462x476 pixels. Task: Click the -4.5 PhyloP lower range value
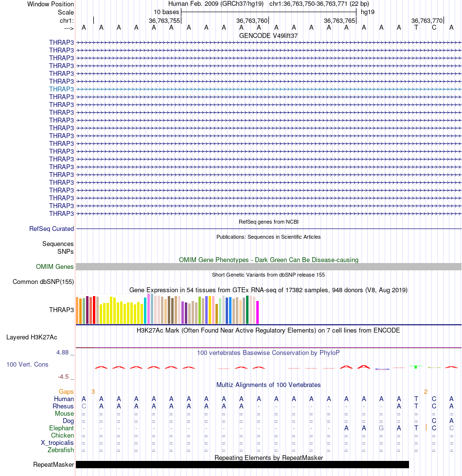(x=63, y=377)
